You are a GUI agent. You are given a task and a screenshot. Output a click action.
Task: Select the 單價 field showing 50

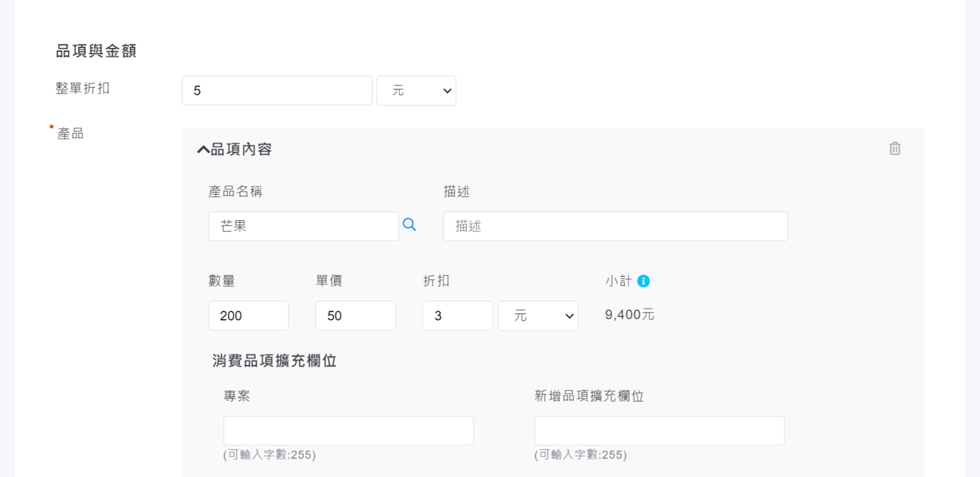tap(355, 316)
